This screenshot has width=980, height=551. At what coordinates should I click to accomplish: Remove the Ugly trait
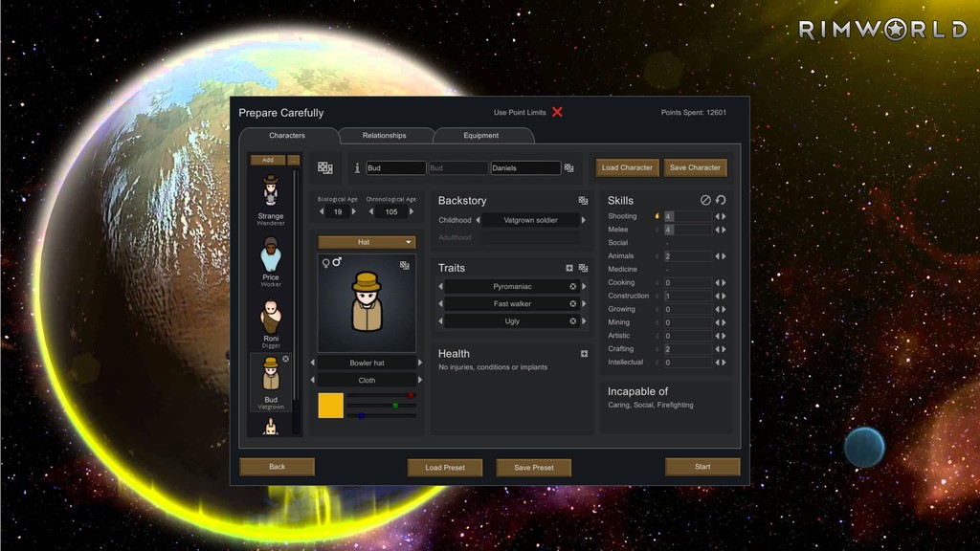[572, 321]
